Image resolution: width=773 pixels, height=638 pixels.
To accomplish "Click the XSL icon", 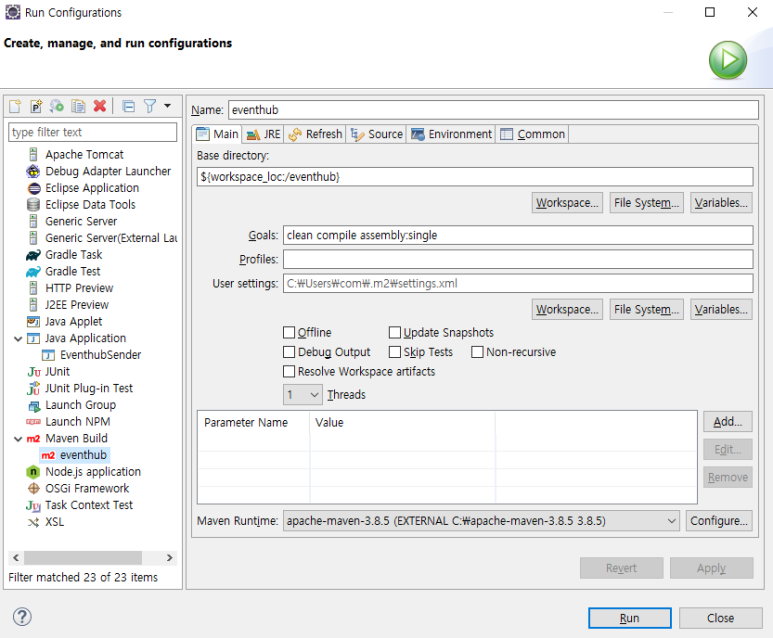I will pos(33,522).
